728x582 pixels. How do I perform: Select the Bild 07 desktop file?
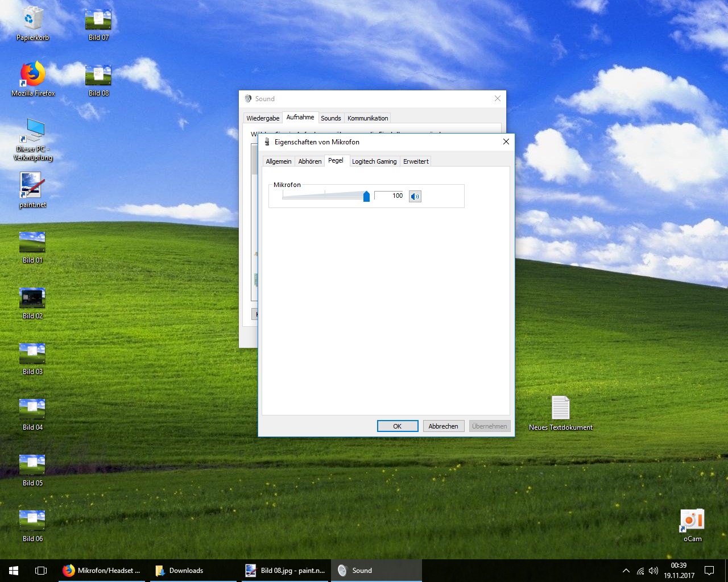point(98,24)
